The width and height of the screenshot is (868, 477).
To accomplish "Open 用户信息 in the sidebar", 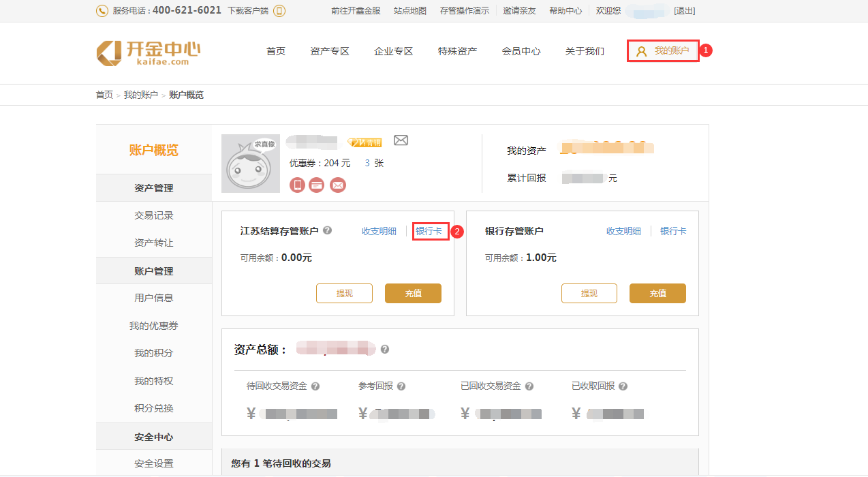I will pos(154,298).
